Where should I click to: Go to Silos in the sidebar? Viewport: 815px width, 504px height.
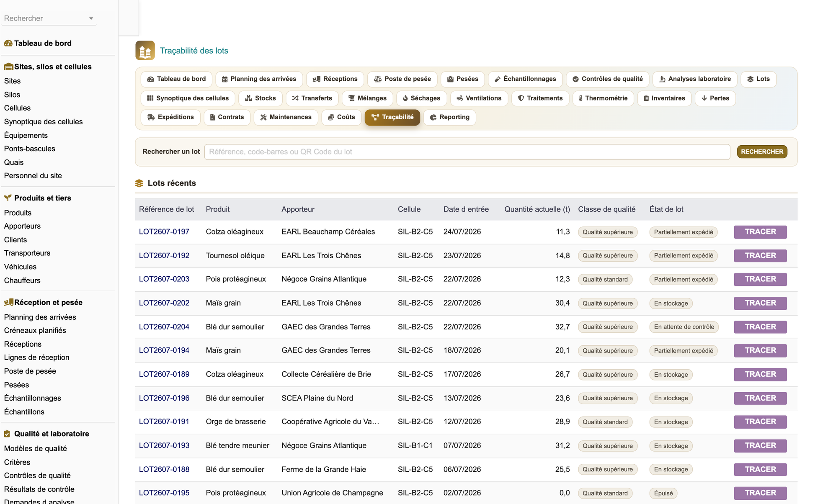click(x=12, y=95)
